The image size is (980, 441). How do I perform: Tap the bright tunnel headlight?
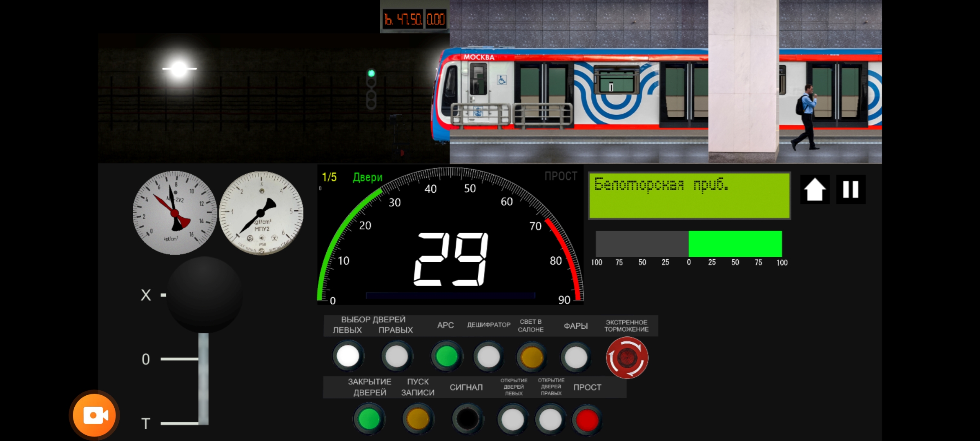click(x=179, y=69)
